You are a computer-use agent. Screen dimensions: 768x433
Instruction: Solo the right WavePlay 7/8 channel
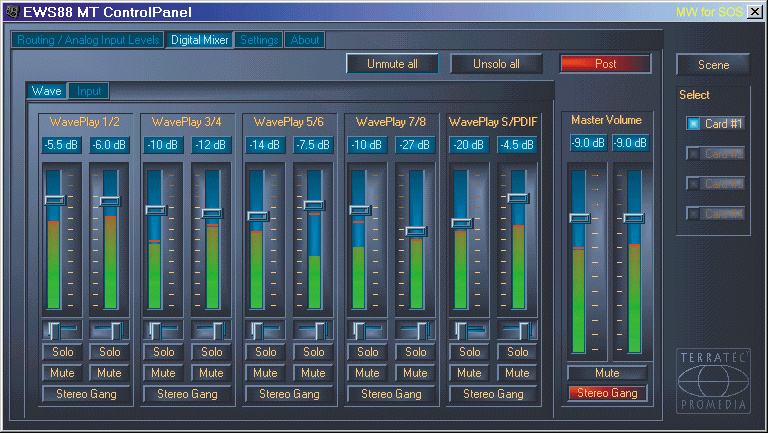pyautogui.click(x=415, y=352)
